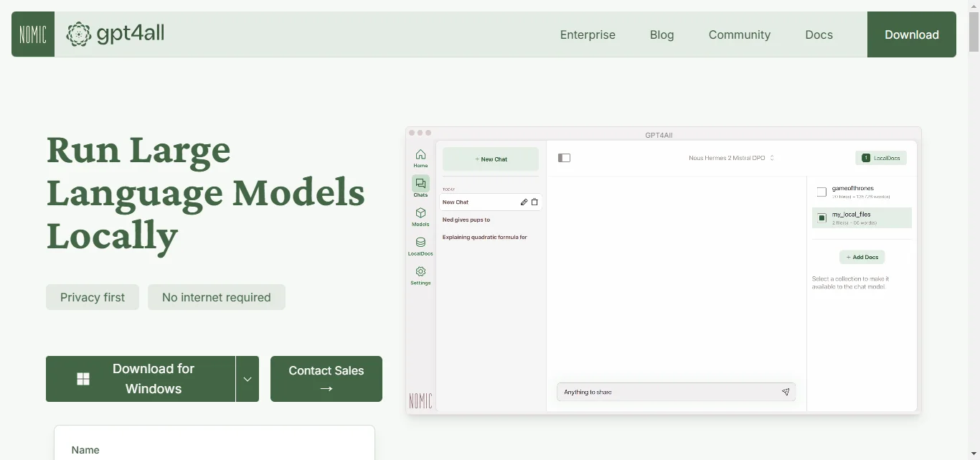980x460 pixels.
Task: Expand the download platform dropdown chevron
Action: click(x=248, y=379)
